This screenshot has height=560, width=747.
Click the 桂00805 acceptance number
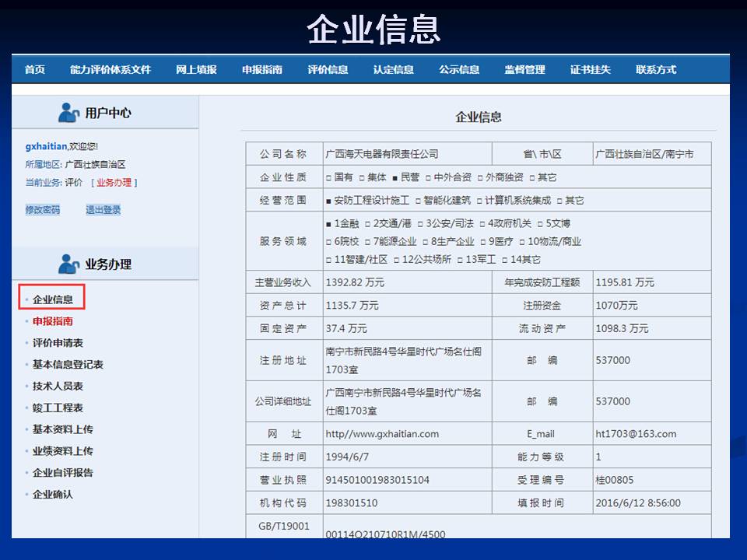[x=615, y=480]
